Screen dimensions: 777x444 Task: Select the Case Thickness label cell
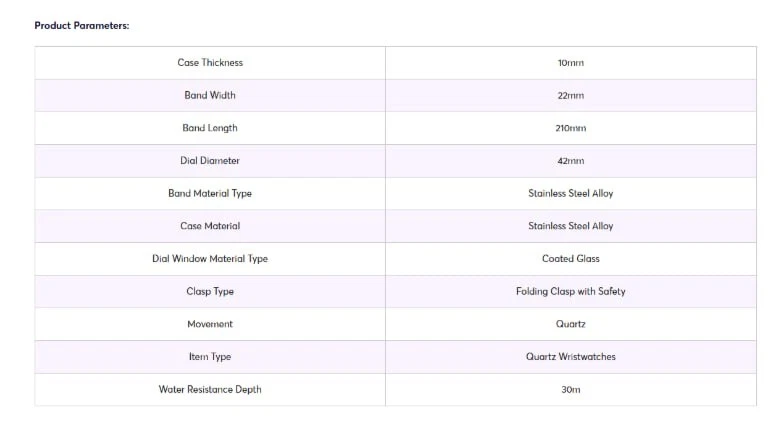tap(210, 63)
